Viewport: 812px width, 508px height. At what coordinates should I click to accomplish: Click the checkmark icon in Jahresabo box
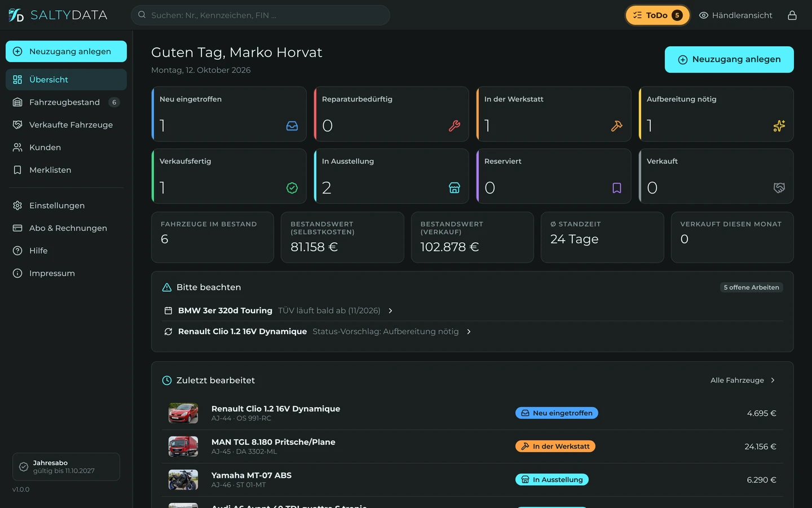[x=24, y=467]
